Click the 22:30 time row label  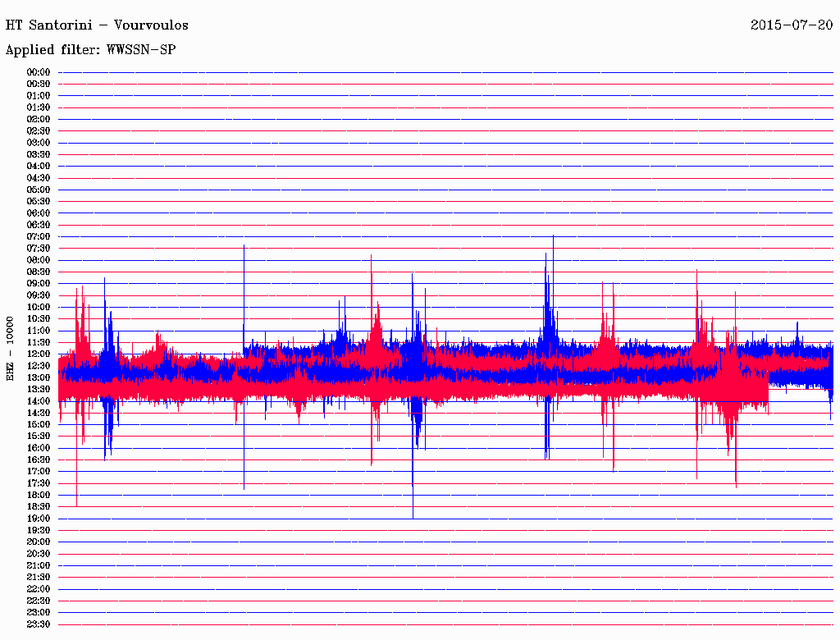[39, 601]
